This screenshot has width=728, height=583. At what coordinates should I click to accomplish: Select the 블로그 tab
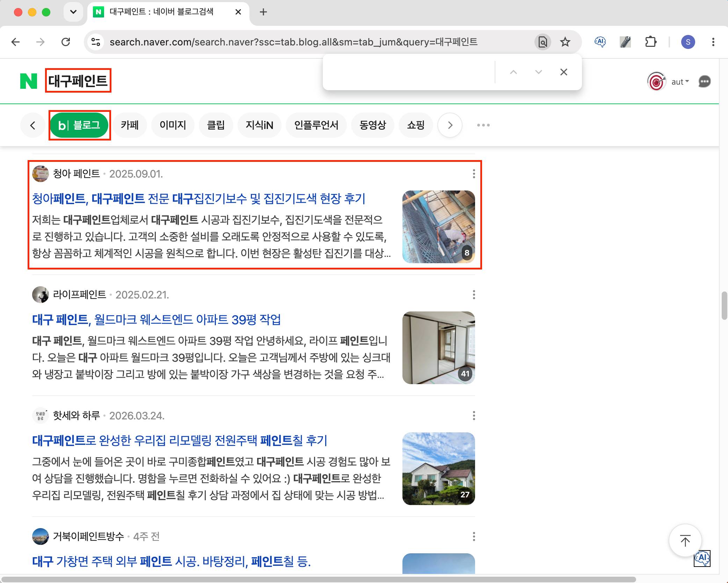tap(79, 125)
